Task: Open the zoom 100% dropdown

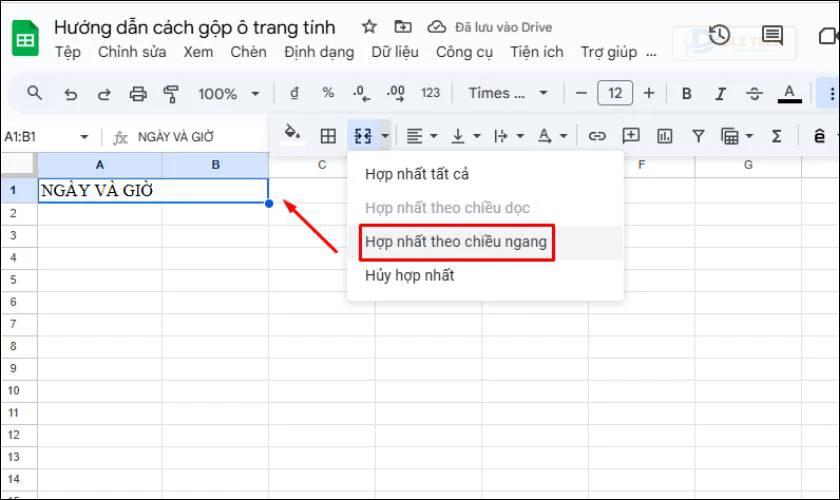Action: (229, 94)
